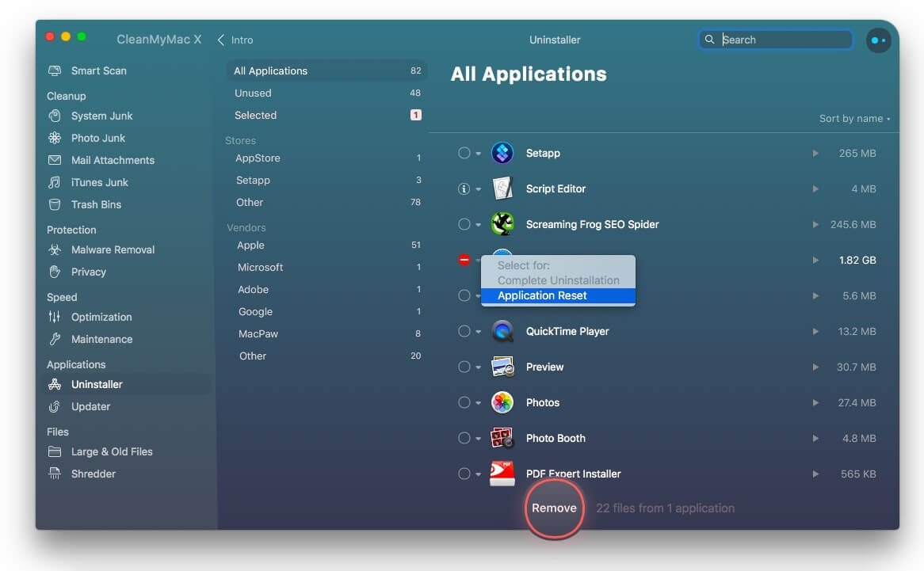The height and width of the screenshot is (571, 924).
Task: Click inside the Search field
Action: (x=775, y=39)
